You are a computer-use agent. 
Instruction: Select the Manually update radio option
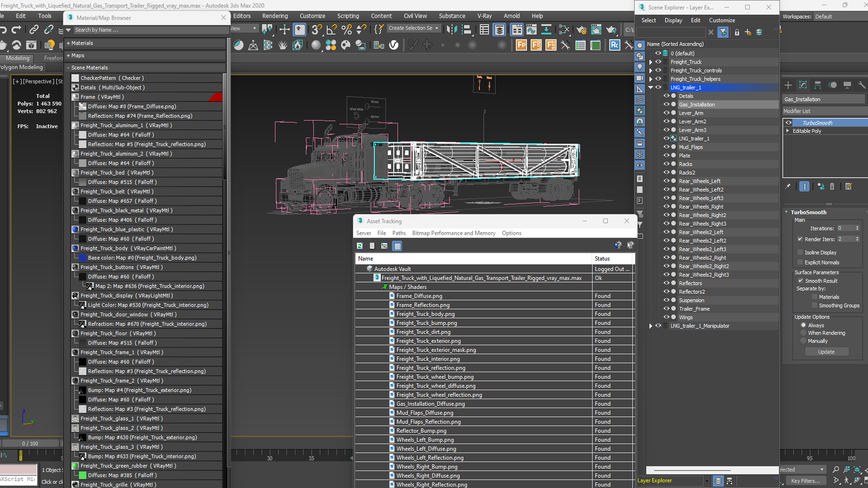[803, 341]
